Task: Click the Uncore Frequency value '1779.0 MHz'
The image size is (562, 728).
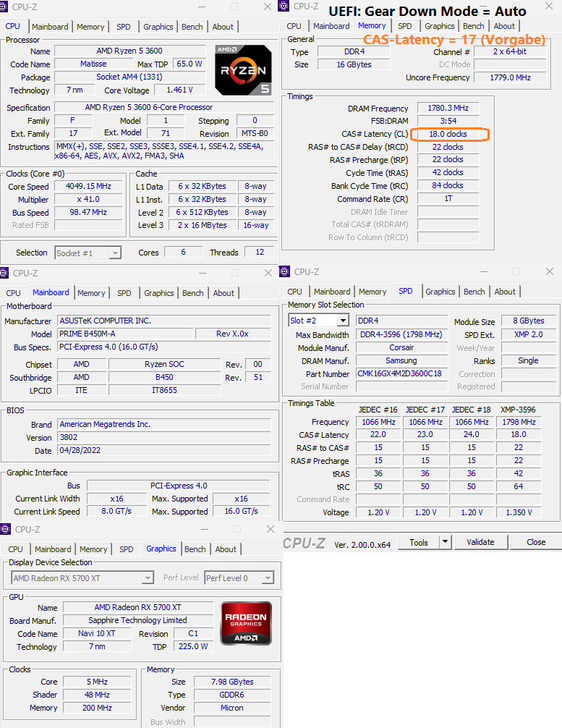Action: (x=510, y=77)
